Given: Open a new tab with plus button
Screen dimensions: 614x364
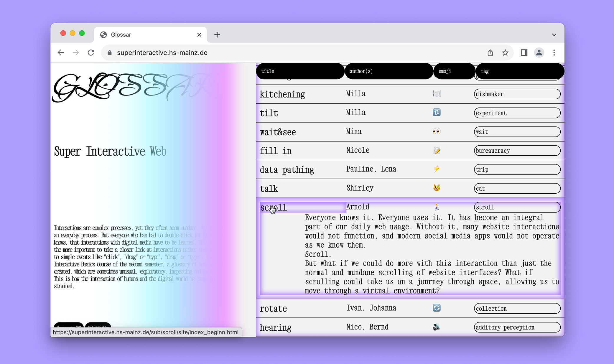Looking at the screenshot, I should coord(217,35).
